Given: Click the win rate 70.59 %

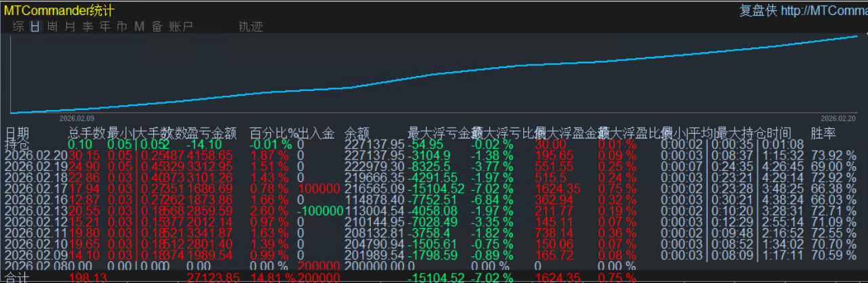Looking at the screenshot, I should point(834,255).
